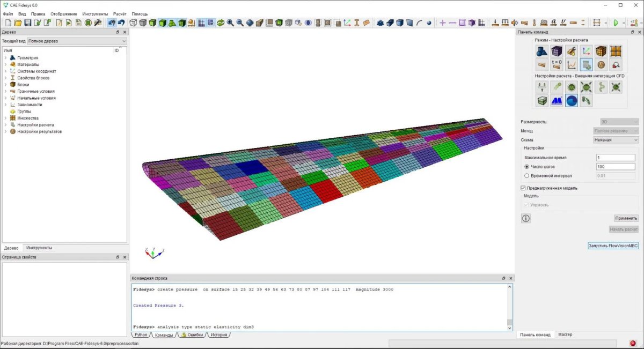Click the XYZ axis triad in viewport

point(155,253)
